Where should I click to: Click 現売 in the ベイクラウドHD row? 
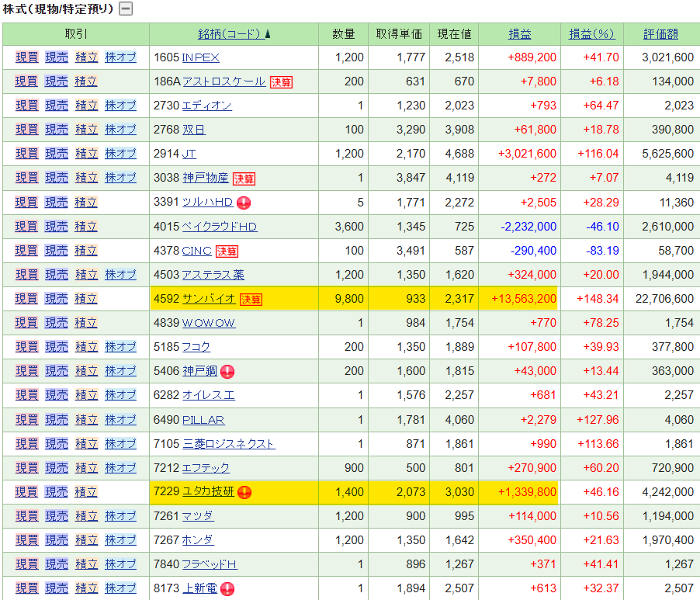57,227
